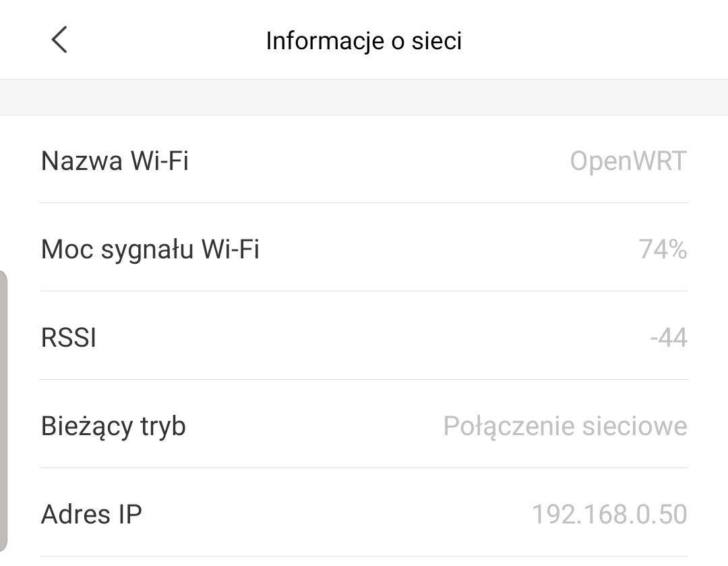The height and width of the screenshot is (566, 728).
Task: Click the divider line below RSSI row
Action: point(364,379)
